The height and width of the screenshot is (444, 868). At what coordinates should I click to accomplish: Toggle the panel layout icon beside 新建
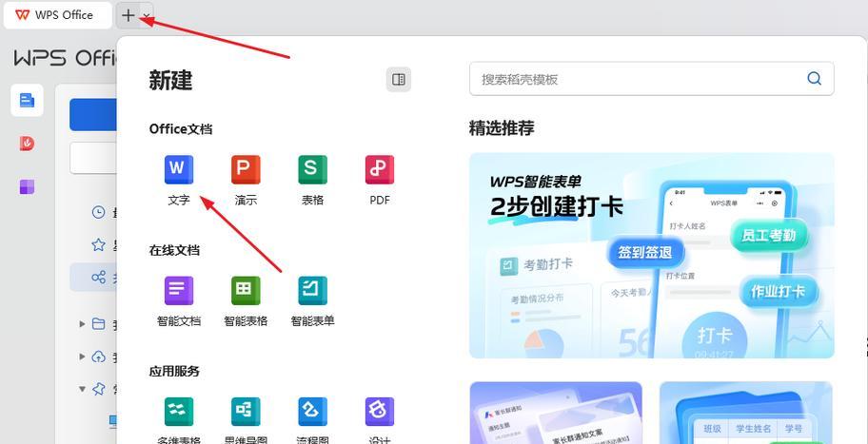[x=399, y=80]
